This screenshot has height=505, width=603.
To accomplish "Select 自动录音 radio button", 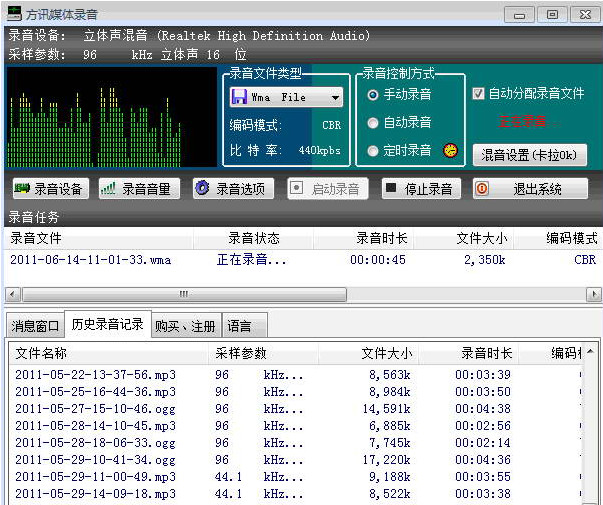I will click(372, 123).
